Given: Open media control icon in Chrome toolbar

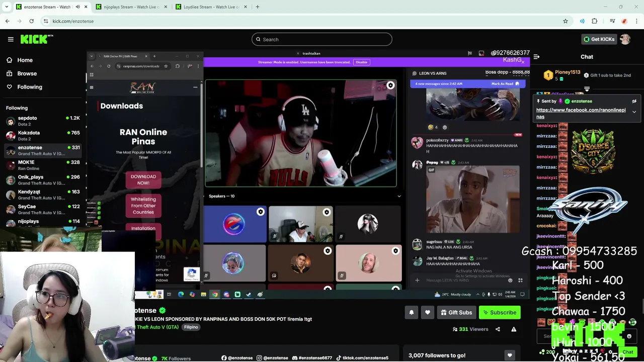Looking at the screenshot, I should point(612,21).
